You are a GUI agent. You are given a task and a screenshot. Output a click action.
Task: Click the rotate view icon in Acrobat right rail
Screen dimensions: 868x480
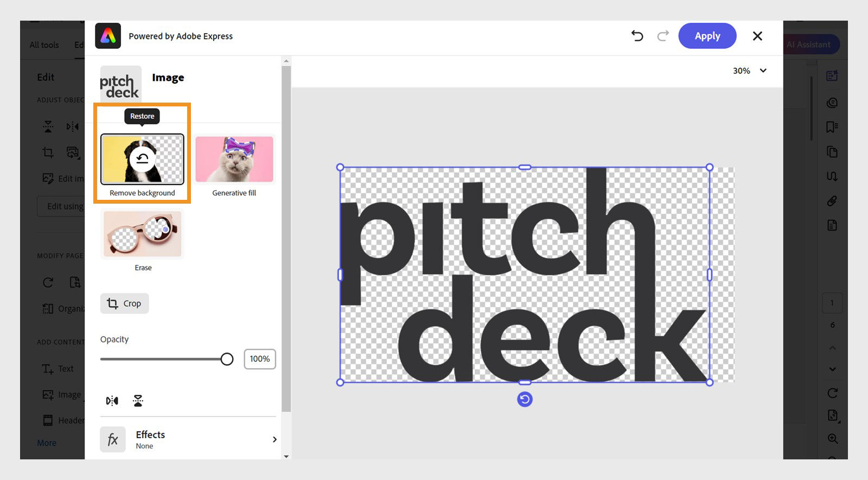(833, 393)
